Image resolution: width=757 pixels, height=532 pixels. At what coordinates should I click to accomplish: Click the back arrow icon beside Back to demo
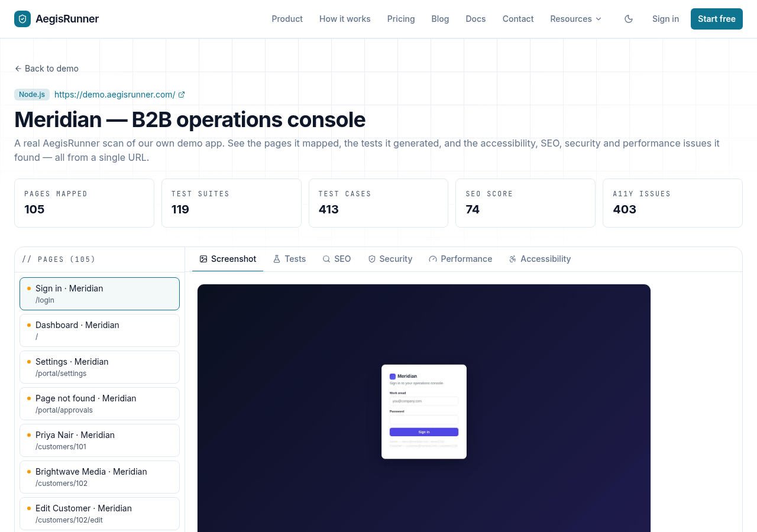coord(18,69)
